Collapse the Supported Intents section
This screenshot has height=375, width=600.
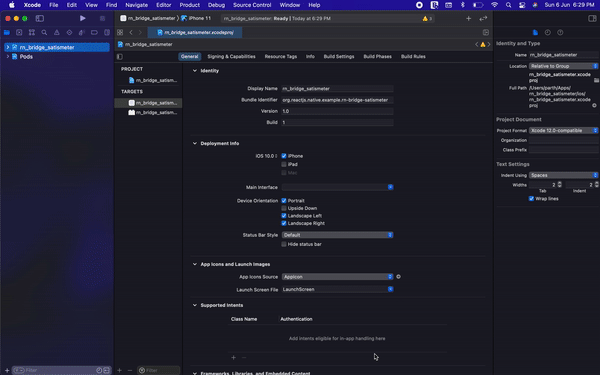click(195, 305)
